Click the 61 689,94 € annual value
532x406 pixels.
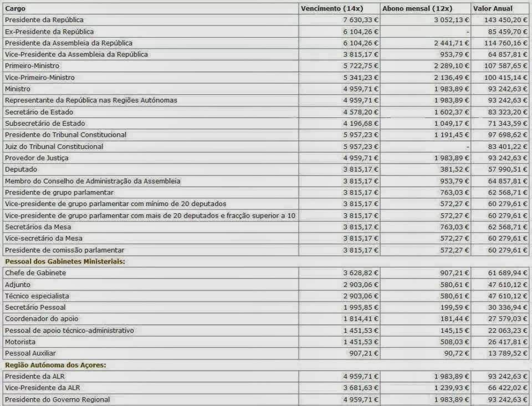[508, 273]
